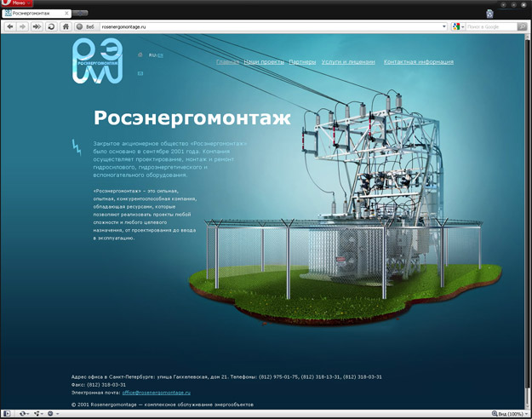Switch site language to EN
532x419 pixels.
[x=160, y=55]
